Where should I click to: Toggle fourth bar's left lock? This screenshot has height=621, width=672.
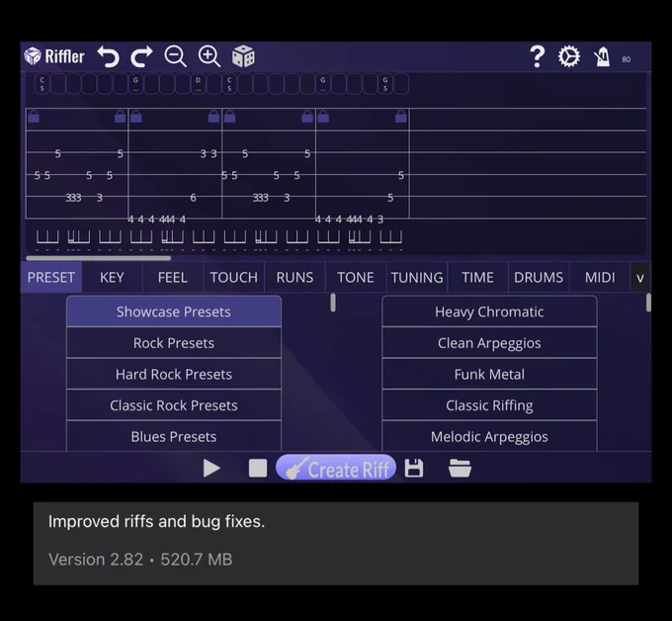323,117
